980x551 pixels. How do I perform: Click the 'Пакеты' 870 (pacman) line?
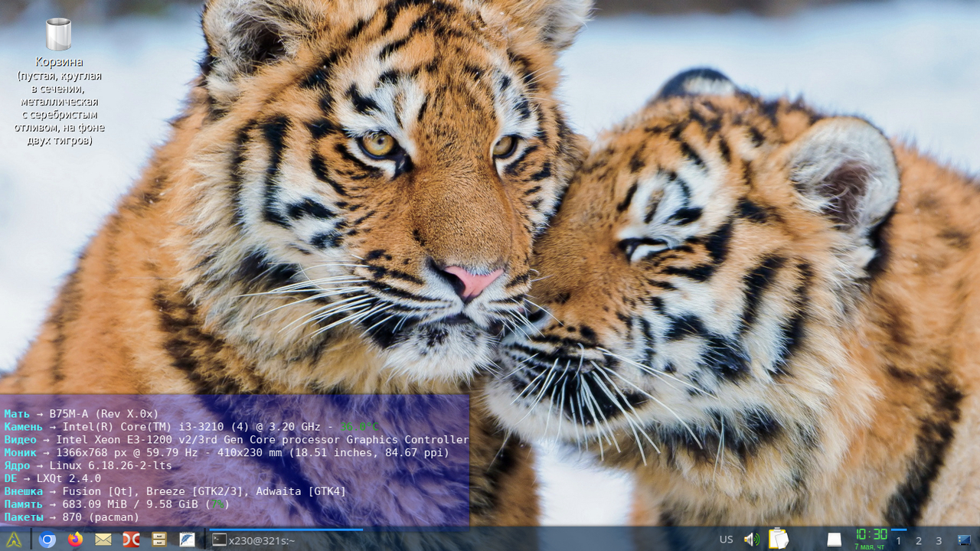(72, 518)
